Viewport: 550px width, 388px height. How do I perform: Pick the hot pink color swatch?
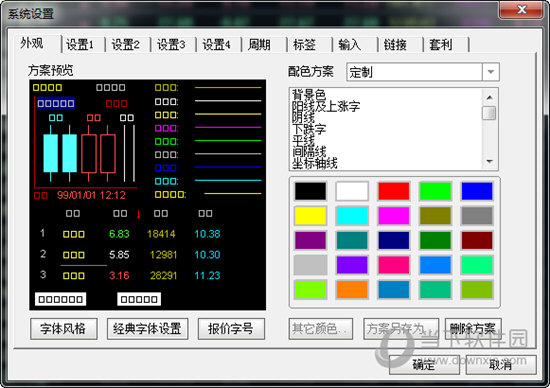click(394, 265)
